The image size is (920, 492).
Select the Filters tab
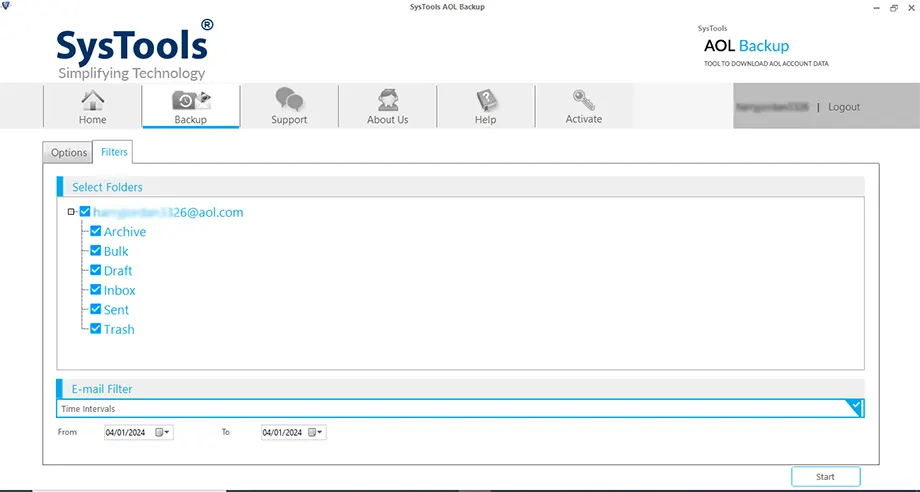pos(114,152)
